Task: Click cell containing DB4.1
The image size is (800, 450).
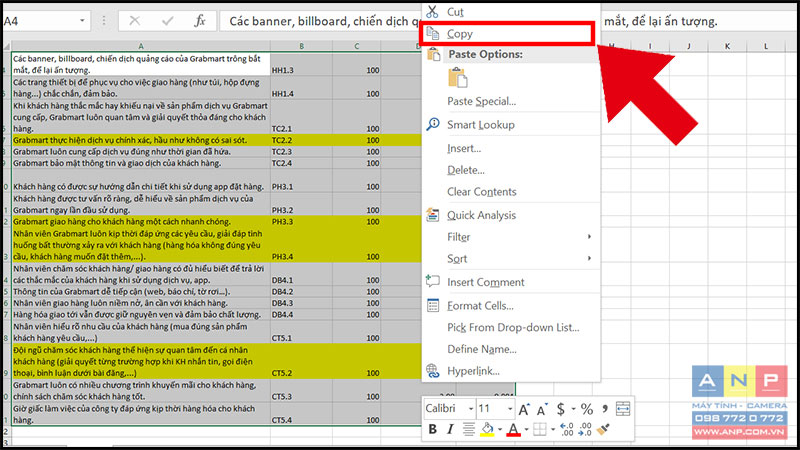Action: (301, 274)
